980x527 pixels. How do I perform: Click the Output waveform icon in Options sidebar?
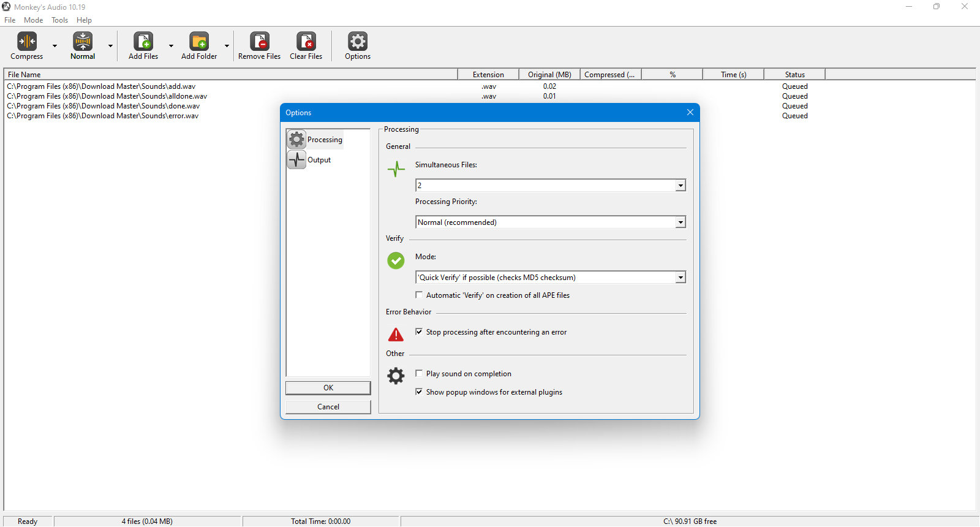pyautogui.click(x=296, y=159)
